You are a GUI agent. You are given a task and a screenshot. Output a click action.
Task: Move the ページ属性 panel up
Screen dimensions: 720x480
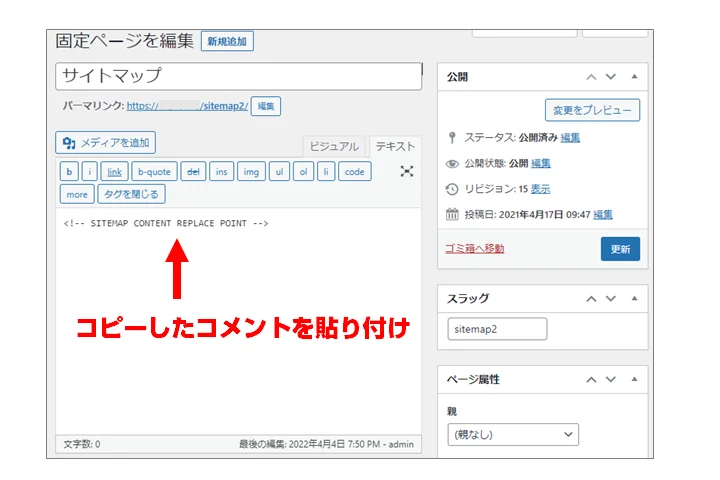tap(591, 380)
